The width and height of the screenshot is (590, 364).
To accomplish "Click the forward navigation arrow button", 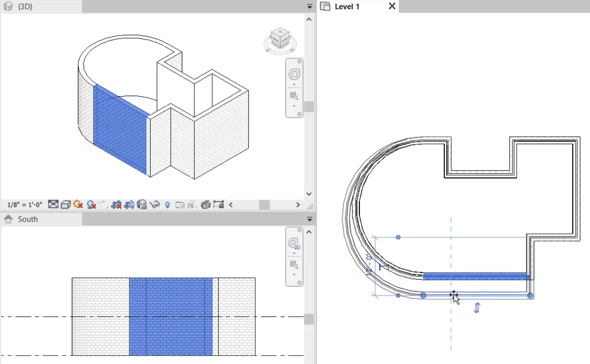I will 297,205.
